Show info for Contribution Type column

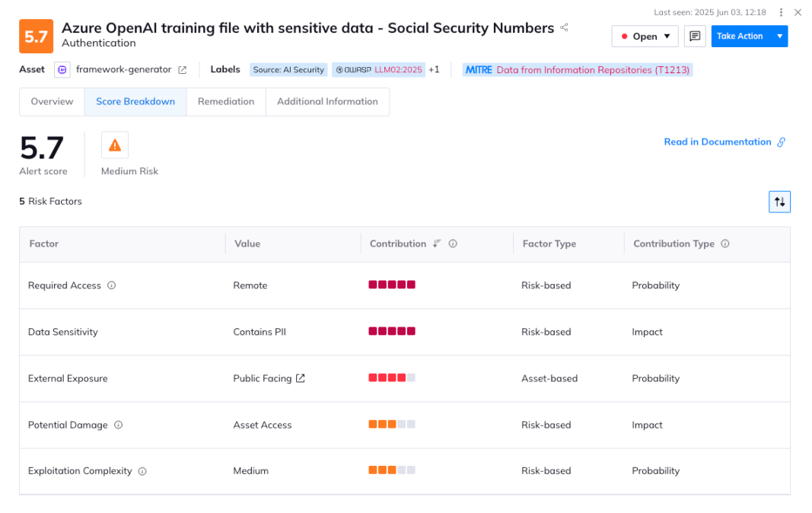(725, 244)
